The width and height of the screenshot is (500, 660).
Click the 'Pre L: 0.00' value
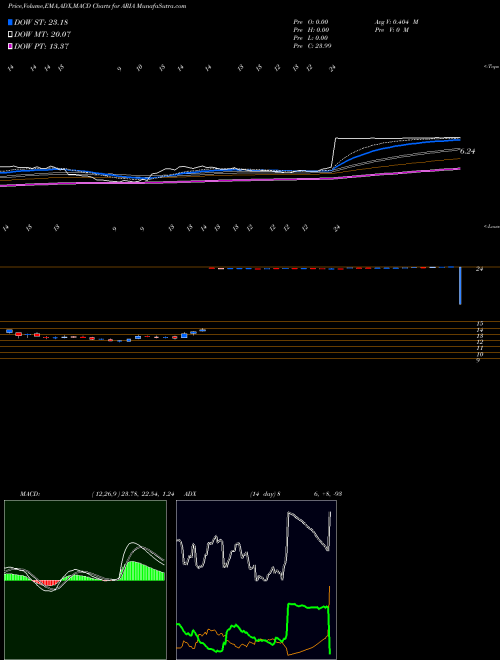pyautogui.click(x=311, y=38)
